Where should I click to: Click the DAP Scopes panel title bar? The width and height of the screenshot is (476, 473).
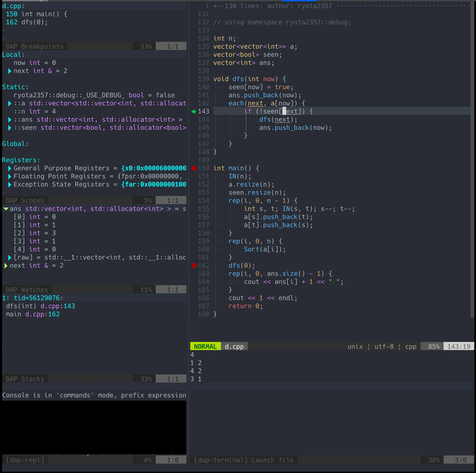(25, 200)
